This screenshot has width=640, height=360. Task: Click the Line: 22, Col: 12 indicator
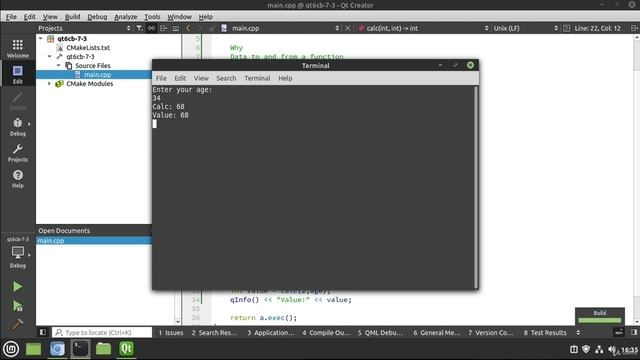597,28
